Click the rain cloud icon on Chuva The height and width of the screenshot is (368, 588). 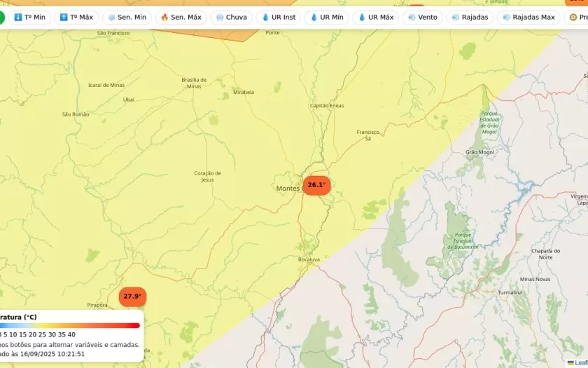pos(220,18)
